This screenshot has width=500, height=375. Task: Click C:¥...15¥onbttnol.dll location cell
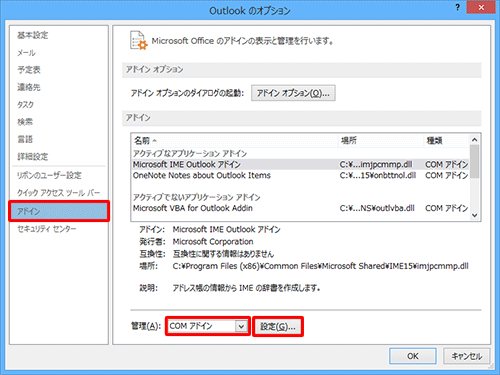pyautogui.click(x=378, y=175)
